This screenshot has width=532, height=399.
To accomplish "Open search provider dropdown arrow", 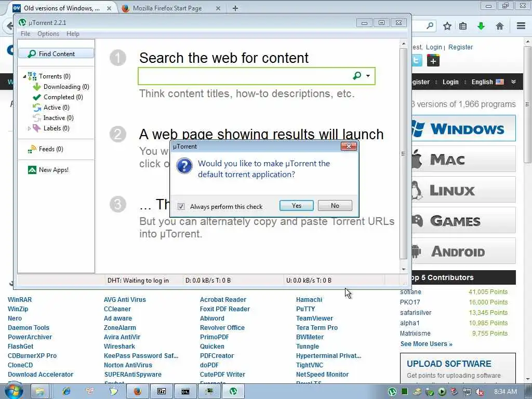I will tap(368, 76).
